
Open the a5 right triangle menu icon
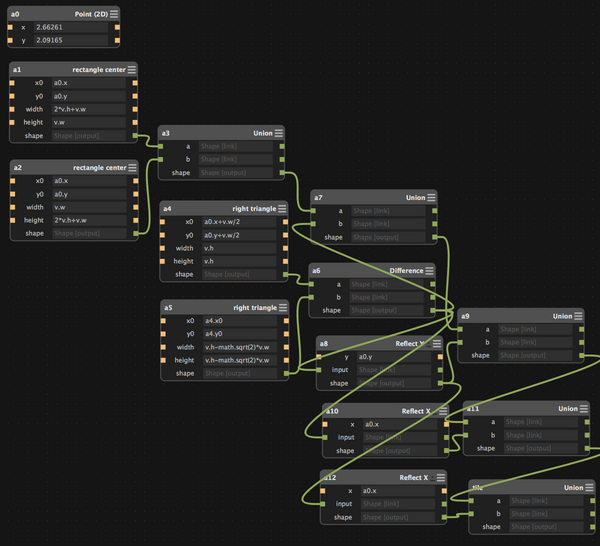coord(283,308)
